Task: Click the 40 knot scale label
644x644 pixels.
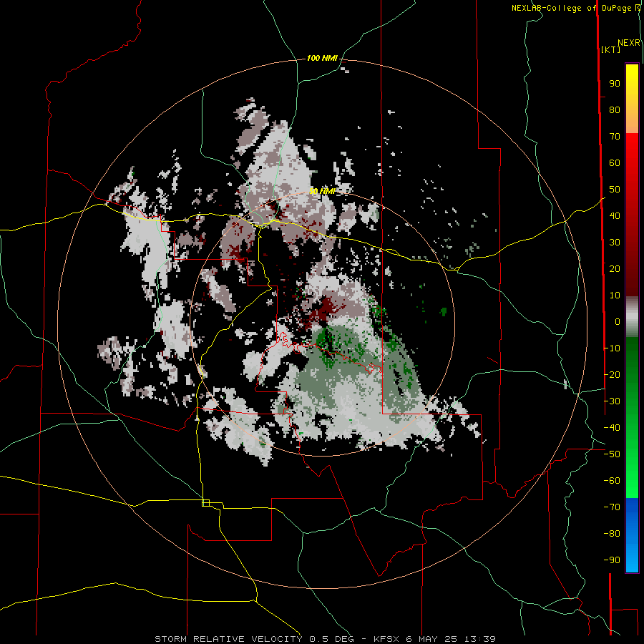Action: [615, 216]
